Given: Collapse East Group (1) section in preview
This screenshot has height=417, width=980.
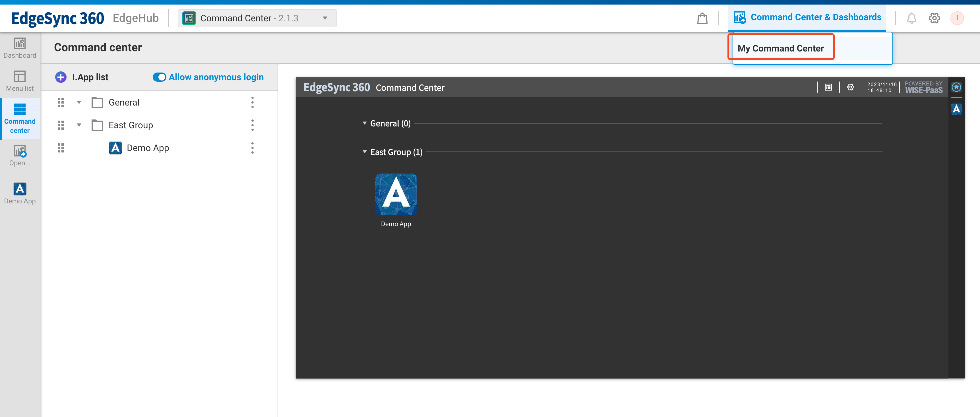Looking at the screenshot, I should pos(365,152).
